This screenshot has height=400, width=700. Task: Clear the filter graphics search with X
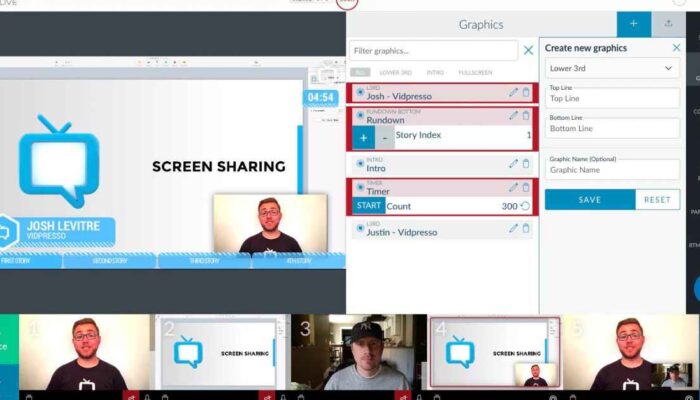pos(528,50)
